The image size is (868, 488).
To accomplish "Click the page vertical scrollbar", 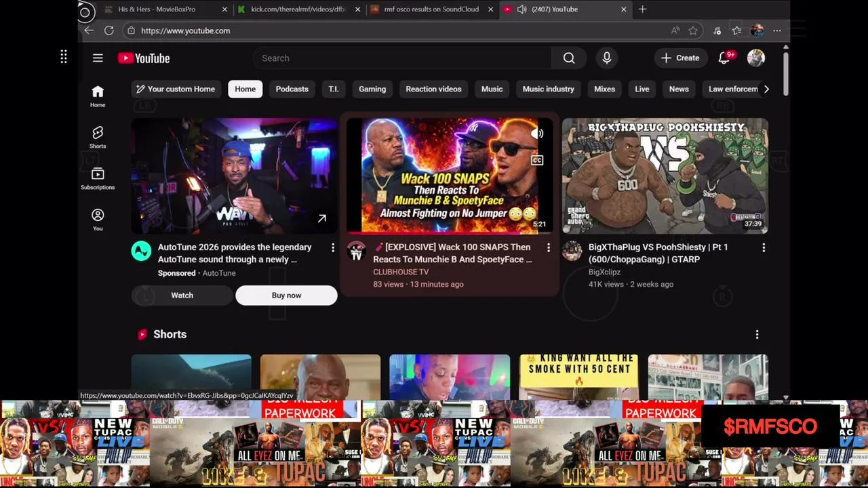I will pyautogui.click(x=786, y=75).
